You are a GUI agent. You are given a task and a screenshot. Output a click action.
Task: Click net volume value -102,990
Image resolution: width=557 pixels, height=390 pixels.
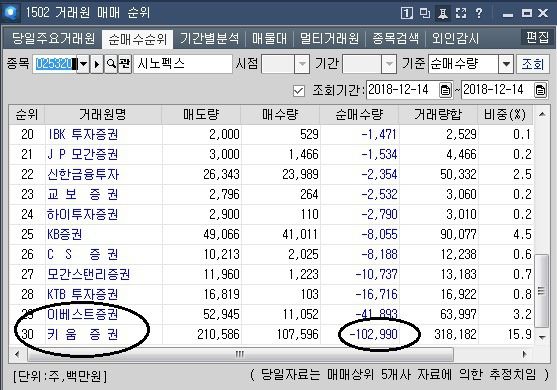(x=373, y=335)
